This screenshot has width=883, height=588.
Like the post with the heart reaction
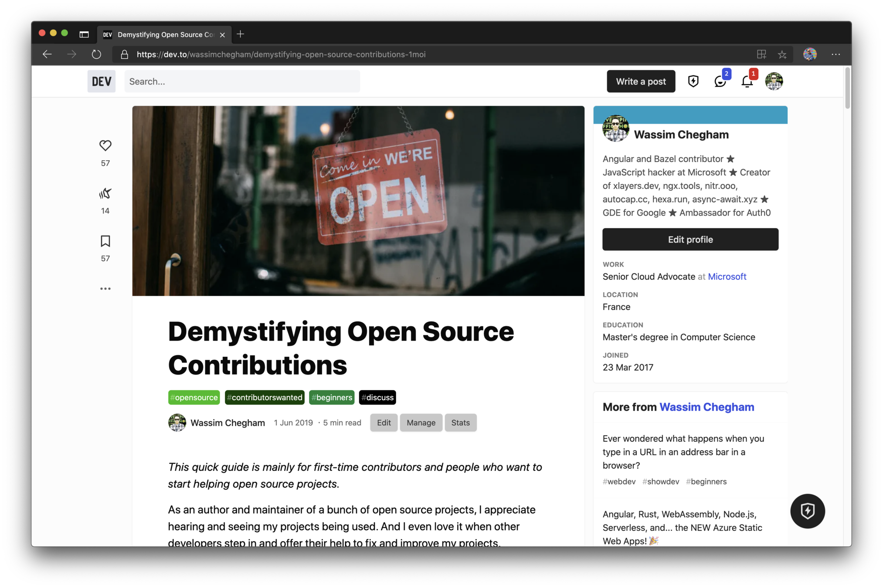105,145
